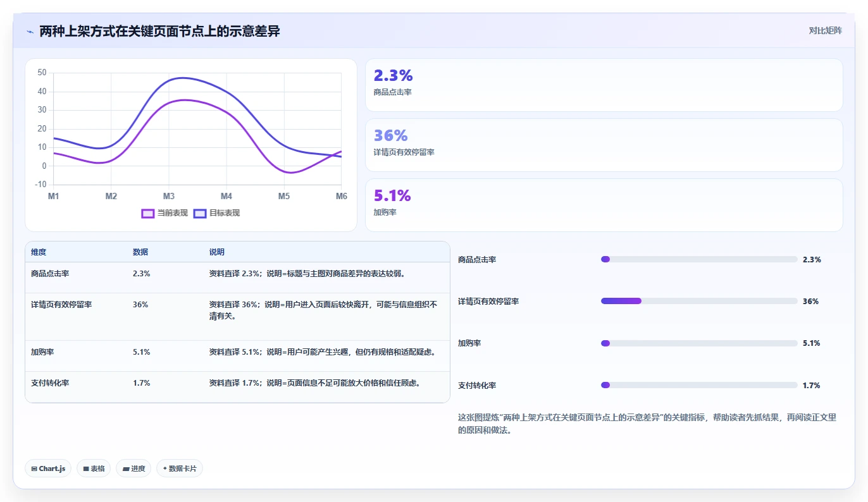Click the M2 axis label on chart
The height and width of the screenshot is (502, 868).
coord(111,196)
